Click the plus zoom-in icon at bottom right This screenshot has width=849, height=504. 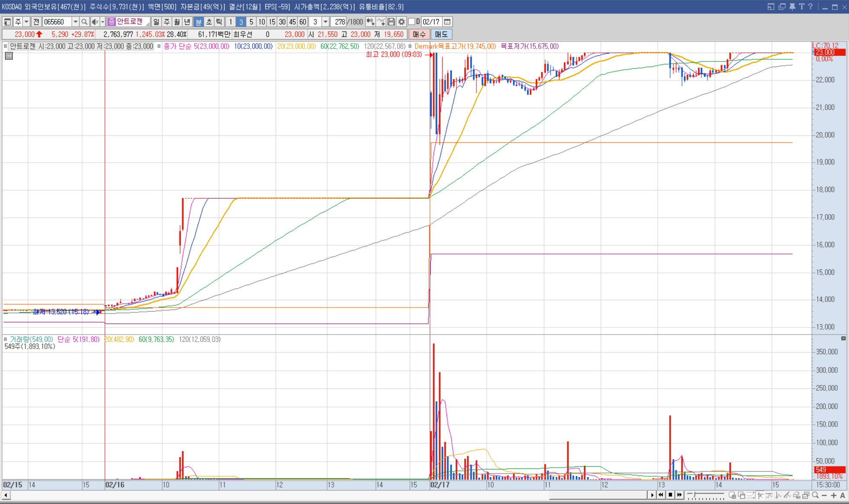point(834,495)
